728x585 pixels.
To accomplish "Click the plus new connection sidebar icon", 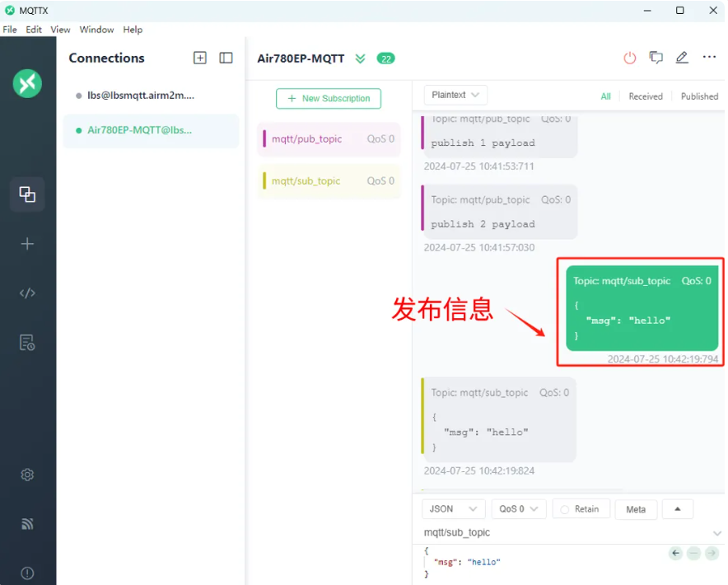I will pos(27,244).
